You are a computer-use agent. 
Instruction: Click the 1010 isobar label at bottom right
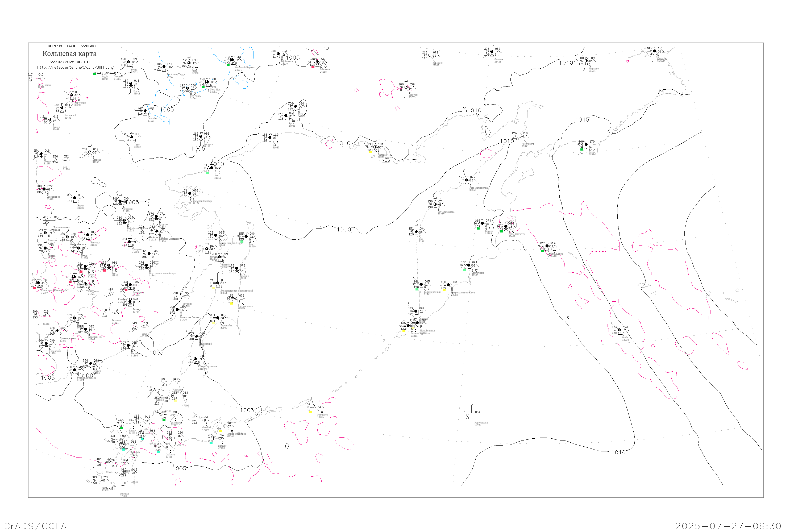618,453
